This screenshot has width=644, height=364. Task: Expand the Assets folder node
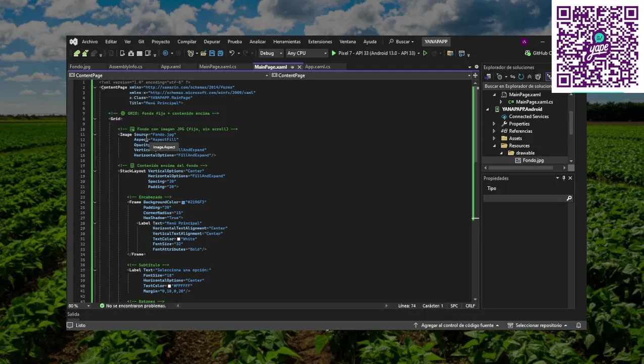[x=494, y=139]
